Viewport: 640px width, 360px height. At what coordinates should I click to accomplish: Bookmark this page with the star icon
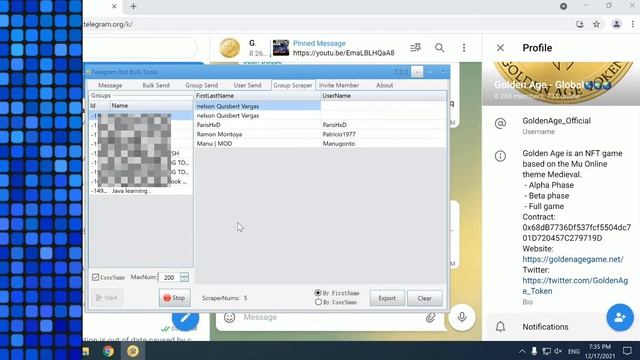coord(596,24)
